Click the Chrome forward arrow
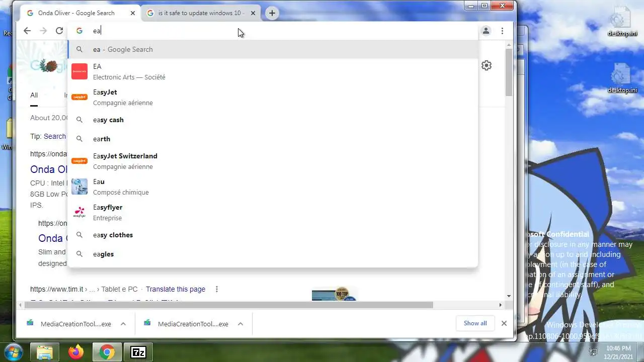The image size is (644, 362). tap(43, 31)
